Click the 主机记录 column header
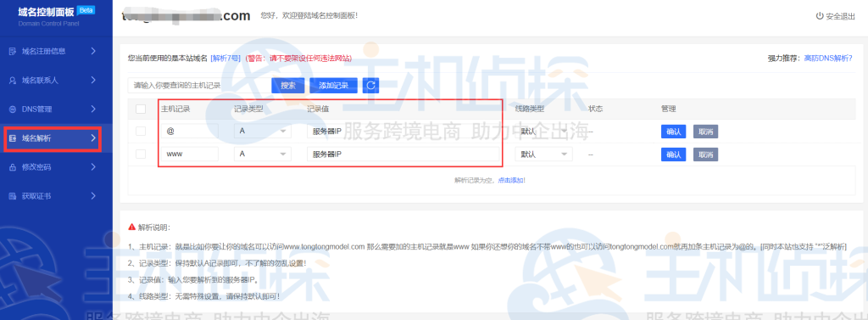The width and height of the screenshot is (868, 320). [175, 109]
